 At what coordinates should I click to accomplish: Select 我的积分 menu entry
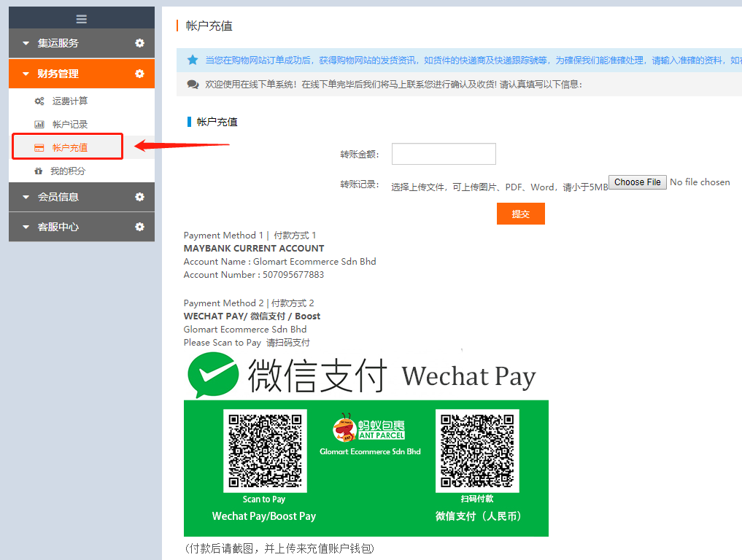point(68,171)
